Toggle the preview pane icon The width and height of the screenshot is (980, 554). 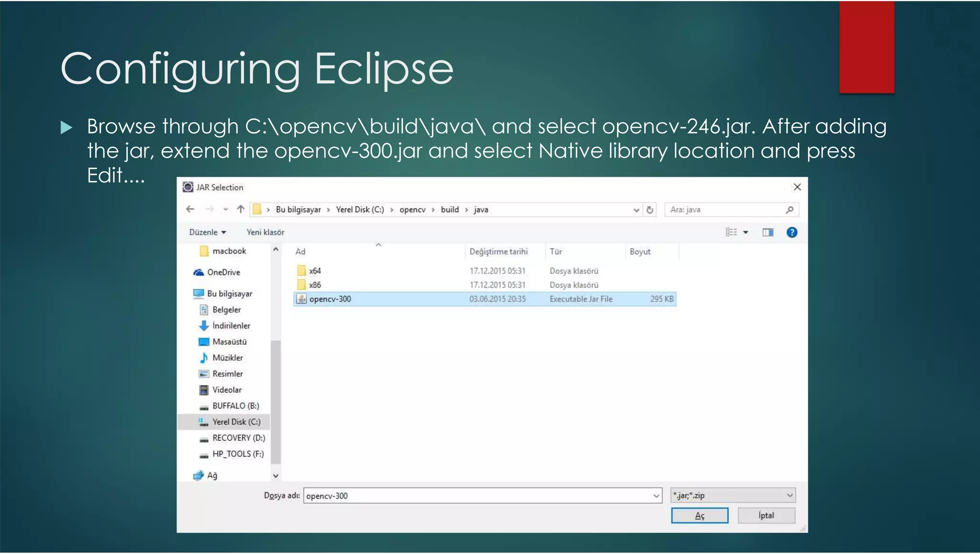(768, 232)
